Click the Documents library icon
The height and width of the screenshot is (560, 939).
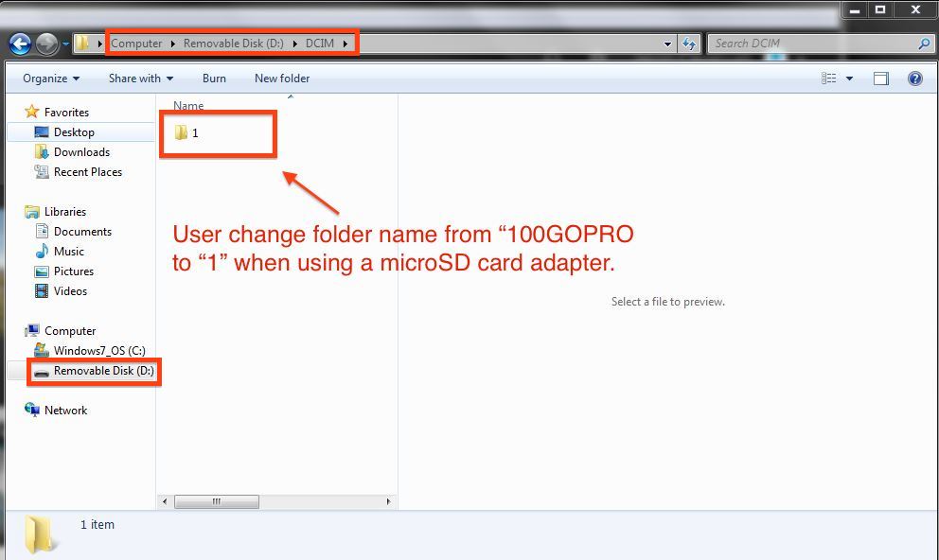[x=42, y=231]
